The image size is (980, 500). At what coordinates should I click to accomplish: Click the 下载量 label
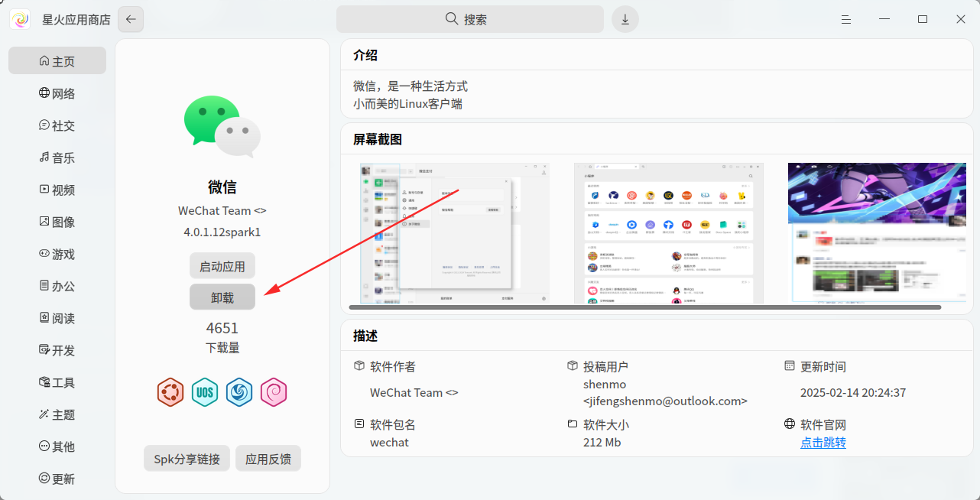coord(222,348)
